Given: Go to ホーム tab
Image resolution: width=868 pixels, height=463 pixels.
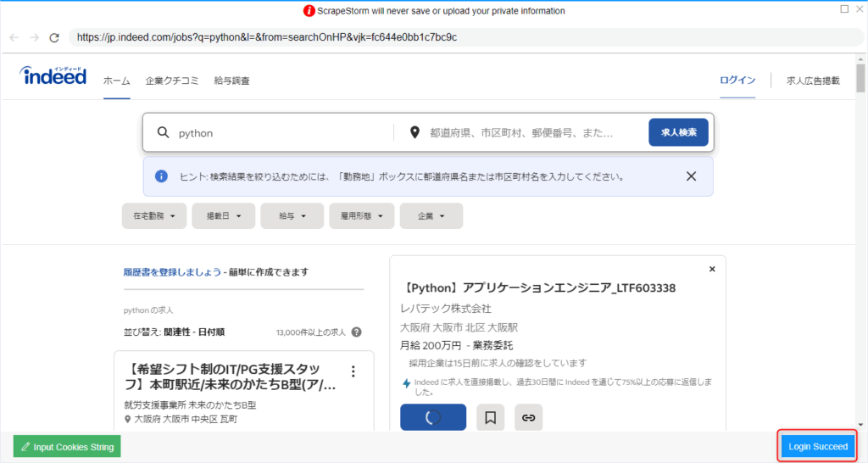Looking at the screenshot, I should [x=117, y=81].
